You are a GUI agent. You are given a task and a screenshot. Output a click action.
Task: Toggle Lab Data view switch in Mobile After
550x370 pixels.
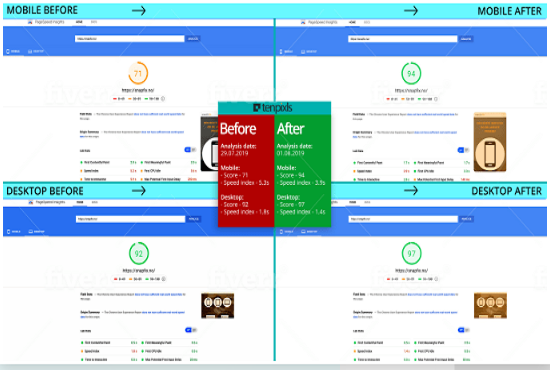(x=463, y=150)
